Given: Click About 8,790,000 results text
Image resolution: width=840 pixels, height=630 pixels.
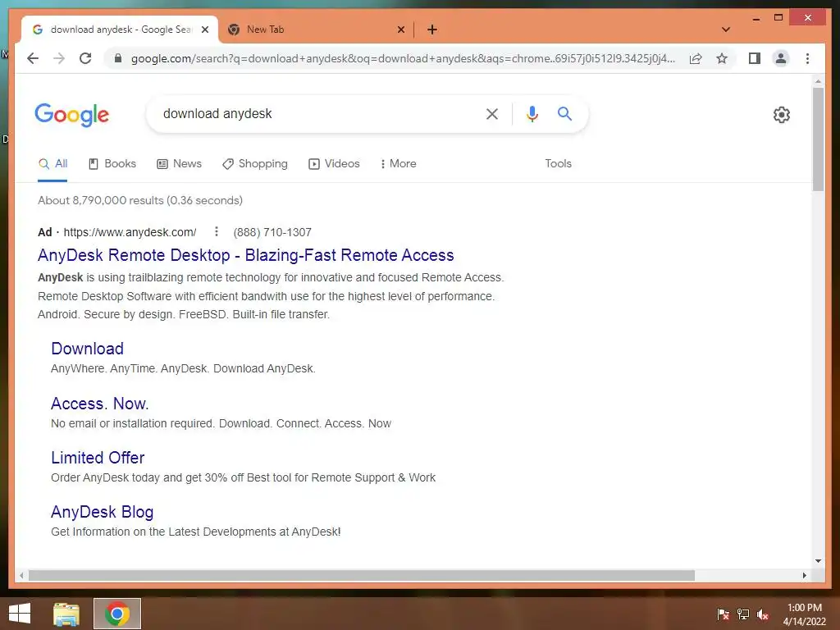Looking at the screenshot, I should click(139, 200).
